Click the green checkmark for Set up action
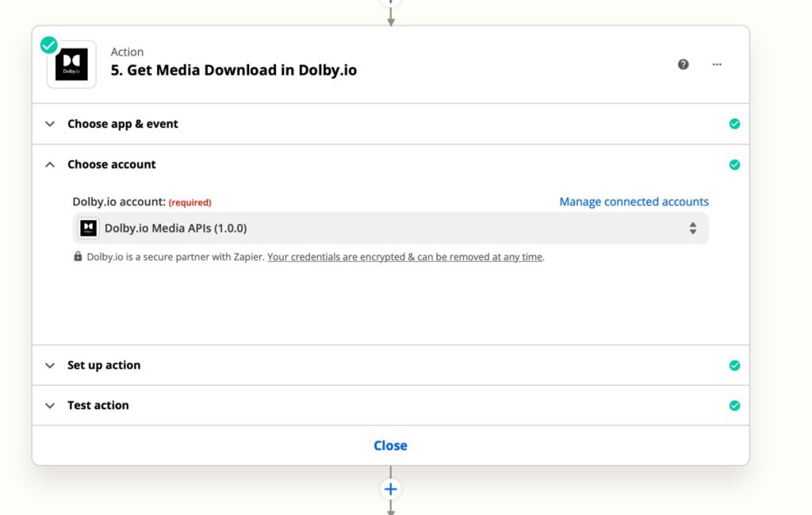Viewport: 812px width, 515px height. 734,365
